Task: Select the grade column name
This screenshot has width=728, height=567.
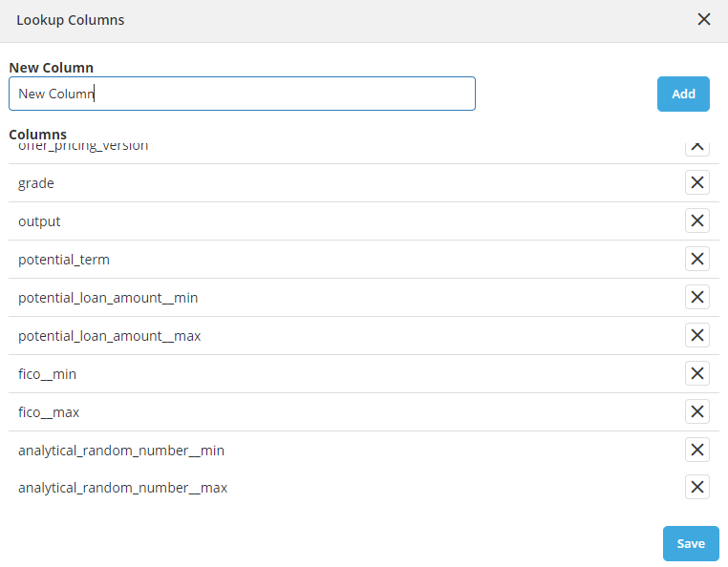Action: point(36,183)
